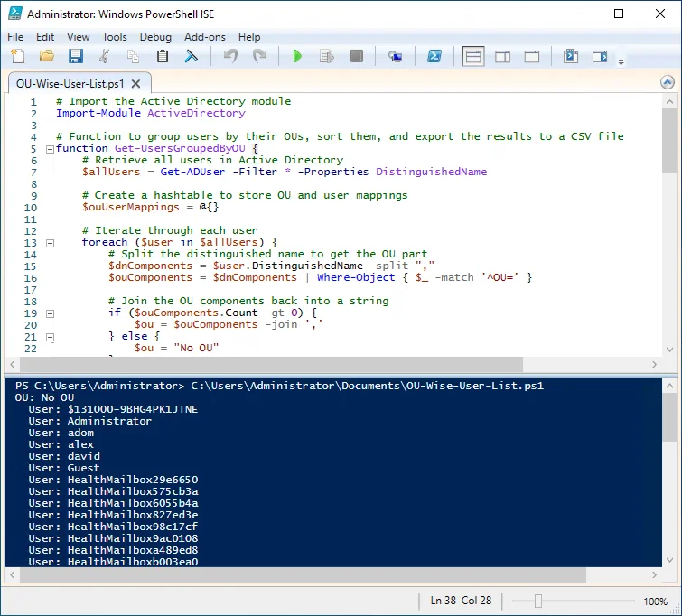
Task: Collapse the script pane with round chevron
Action: (668, 82)
